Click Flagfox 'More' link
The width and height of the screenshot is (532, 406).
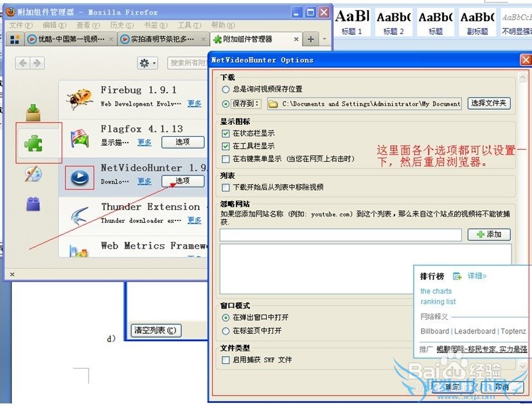145,143
